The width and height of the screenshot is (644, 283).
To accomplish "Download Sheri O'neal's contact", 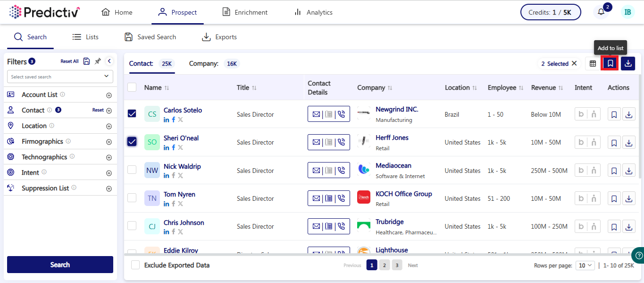I will 629,142.
